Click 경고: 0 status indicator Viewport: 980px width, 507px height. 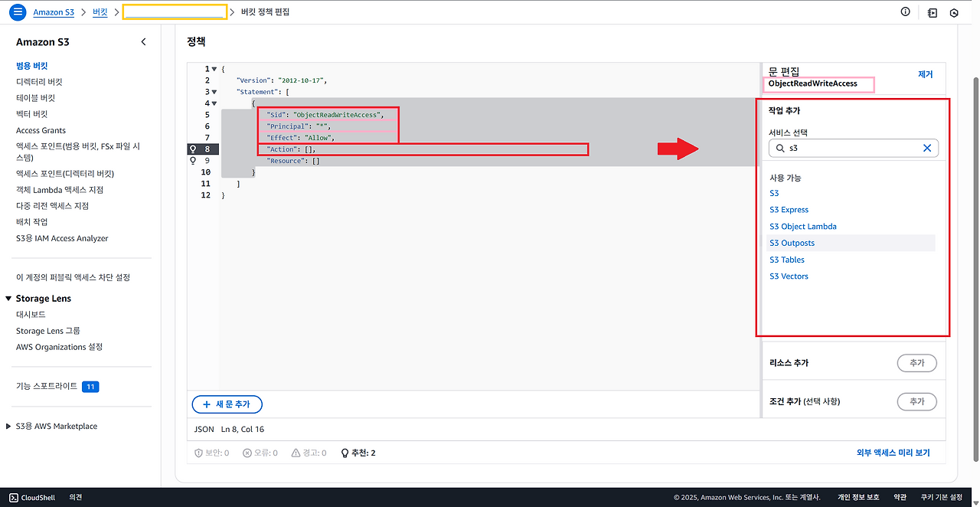pyautogui.click(x=309, y=453)
